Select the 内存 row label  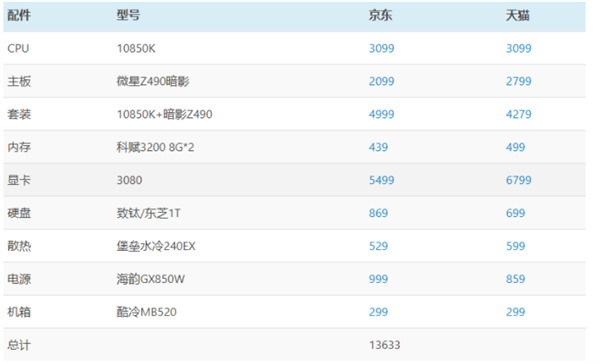coord(19,147)
